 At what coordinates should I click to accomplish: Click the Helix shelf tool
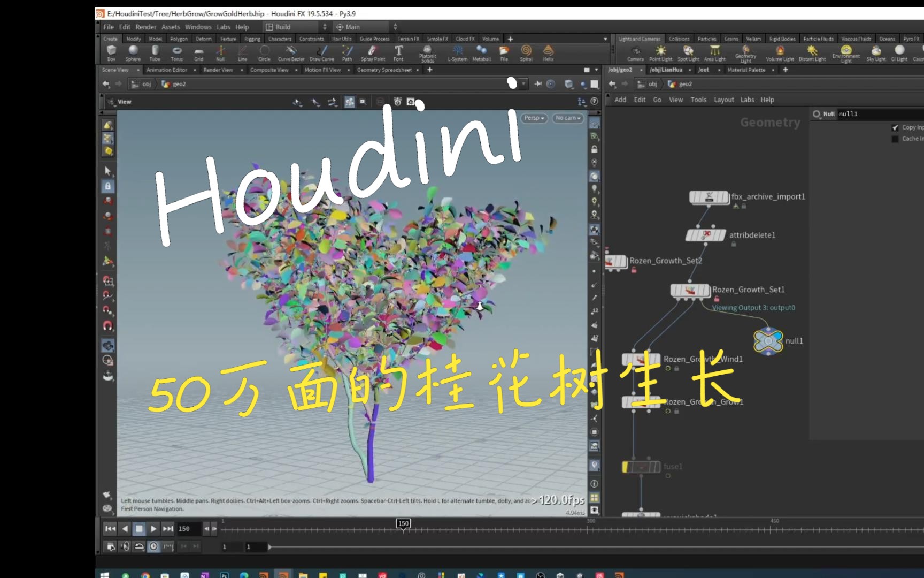[x=548, y=52]
